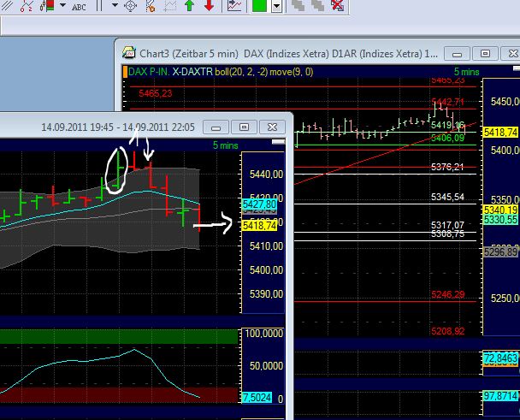520x420 pixels.
Task: Click the small bar near front chart's 5 mins
Action: 278,142
